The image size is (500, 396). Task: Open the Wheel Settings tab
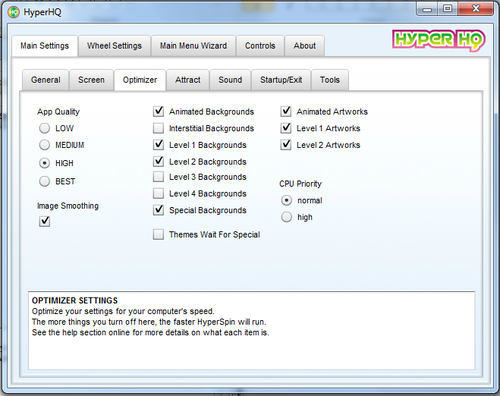[114, 46]
